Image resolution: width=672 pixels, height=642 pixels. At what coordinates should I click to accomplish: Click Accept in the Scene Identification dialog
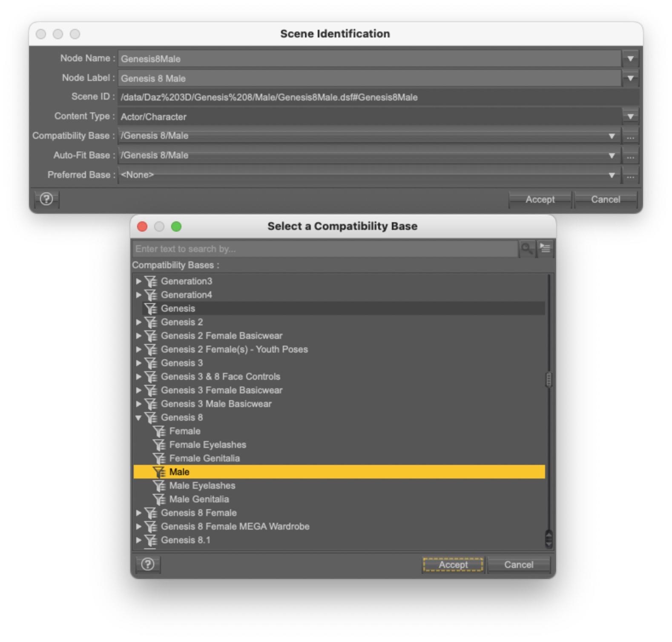(x=540, y=200)
